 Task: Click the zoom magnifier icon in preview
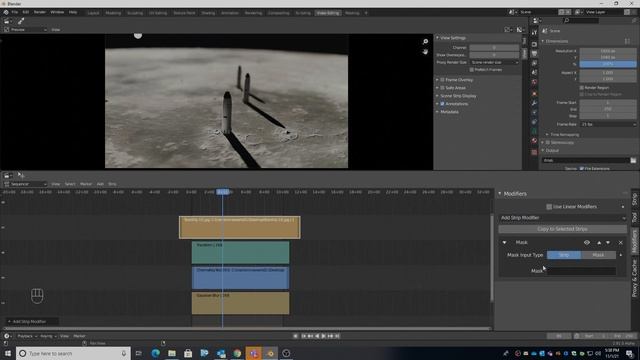coord(425,42)
